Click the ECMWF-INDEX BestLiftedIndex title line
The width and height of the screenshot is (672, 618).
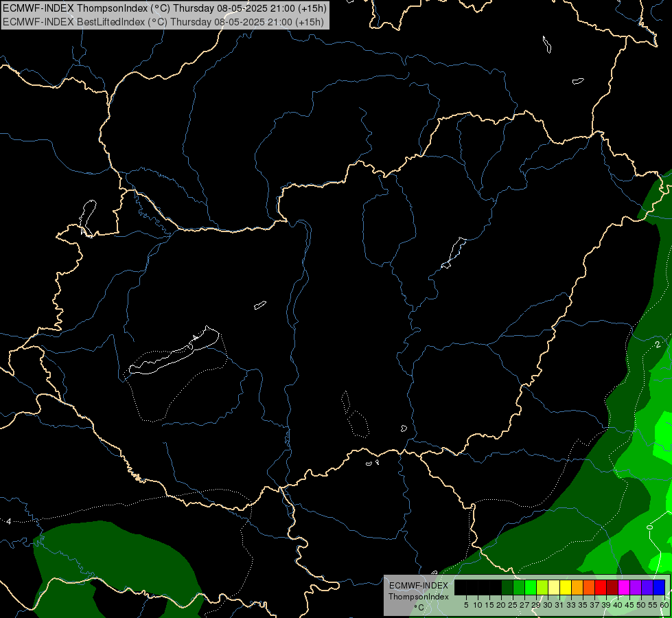pyautogui.click(x=163, y=22)
